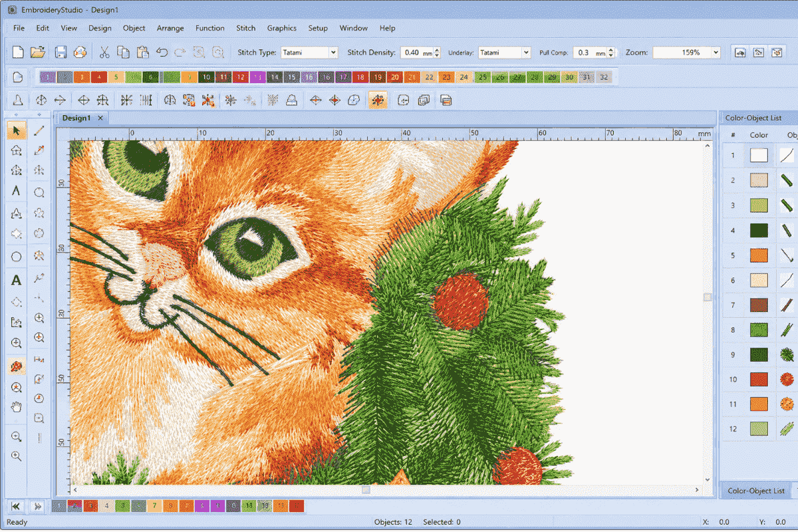Select the white swatch in list row 1

click(759, 156)
